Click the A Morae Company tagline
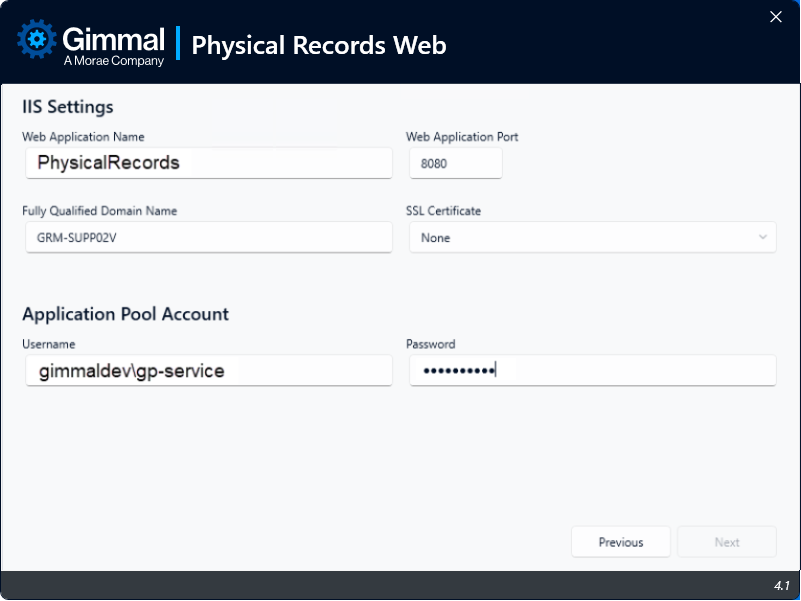Image resolution: width=801 pixels, height=601 pixels. (113, 61)
